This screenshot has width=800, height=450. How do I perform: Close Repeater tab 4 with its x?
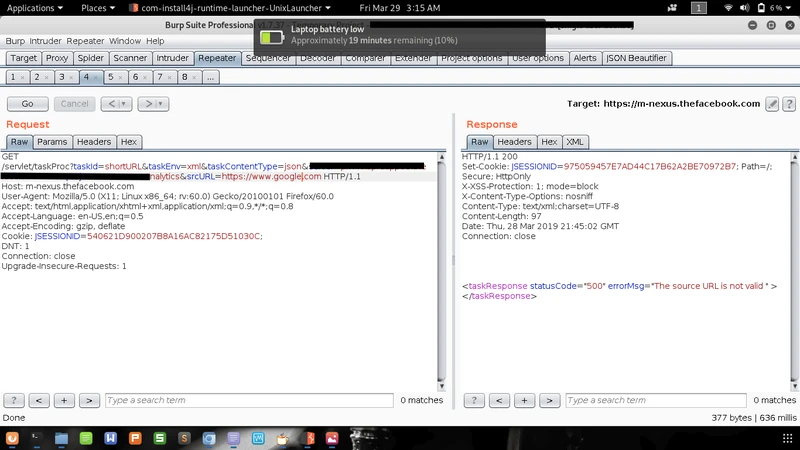click(95, 78)
